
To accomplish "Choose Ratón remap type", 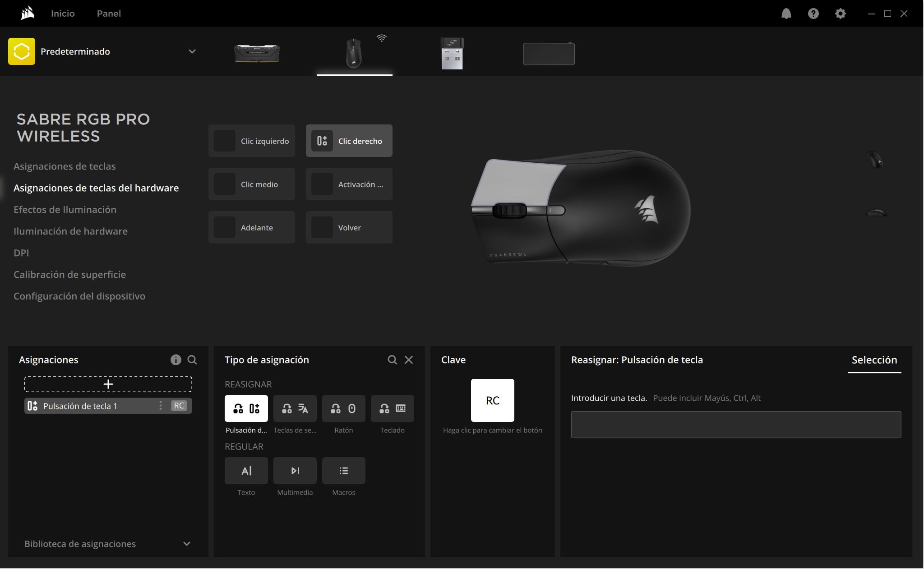I will tap(344, 408).
